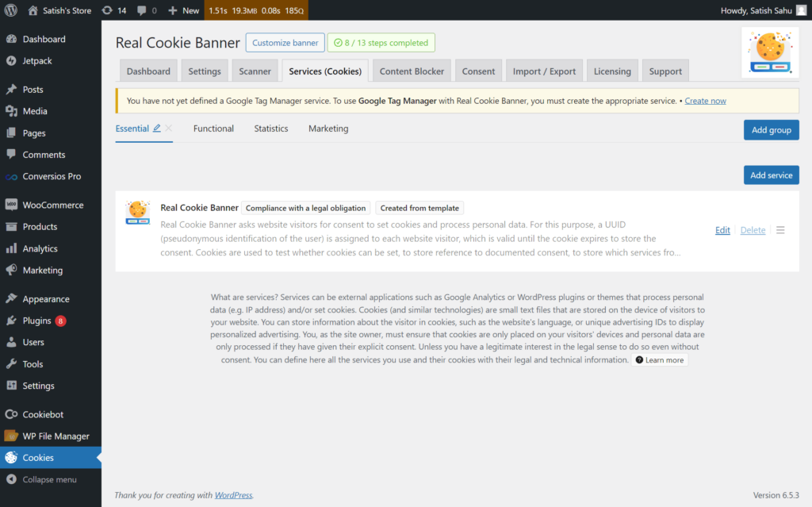The image size is (812, 507).
Task: Switch to the Scanner tab
Action: point(255,71)
